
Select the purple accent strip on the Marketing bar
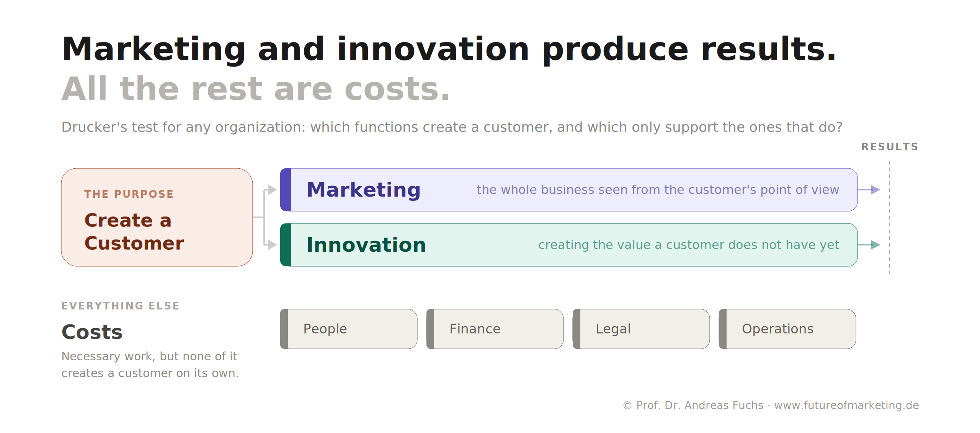(286, 190)
